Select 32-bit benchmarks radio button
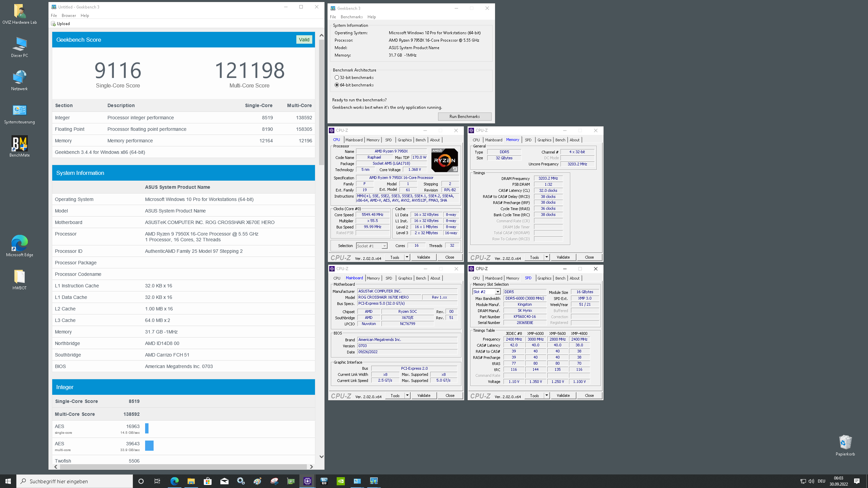Image resolution: width=868 pixels, height=488 pixels. 337,78
